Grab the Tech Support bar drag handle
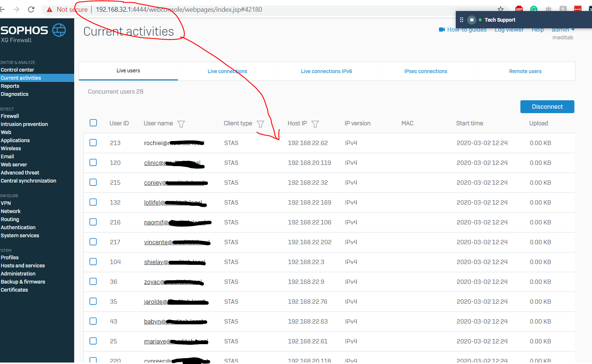This screenshot has height=364, width=592. tap(462, 20)
